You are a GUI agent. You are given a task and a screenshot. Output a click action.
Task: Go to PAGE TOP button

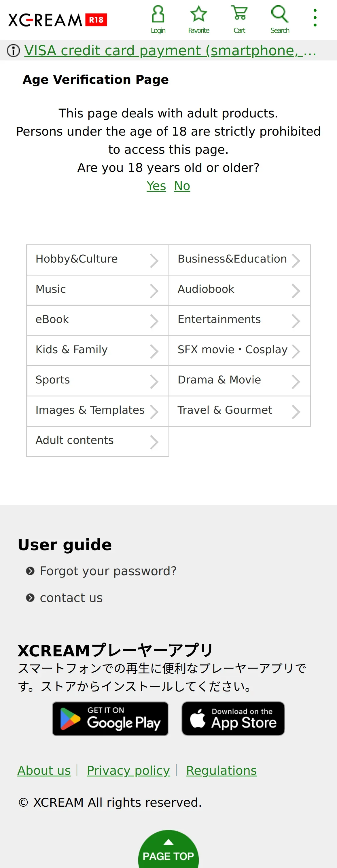(x=168, y=849)
